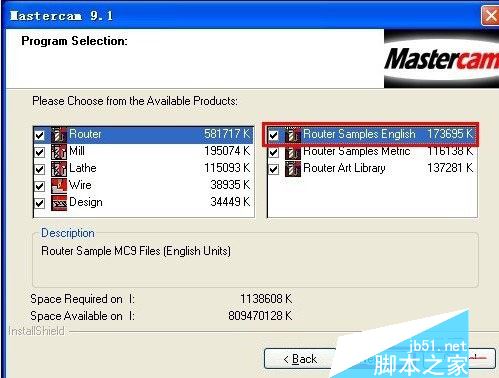The height and width of the screenshot is (378, 499).
Task: Click the Router Samples English icon
Action: coord(293,135)
